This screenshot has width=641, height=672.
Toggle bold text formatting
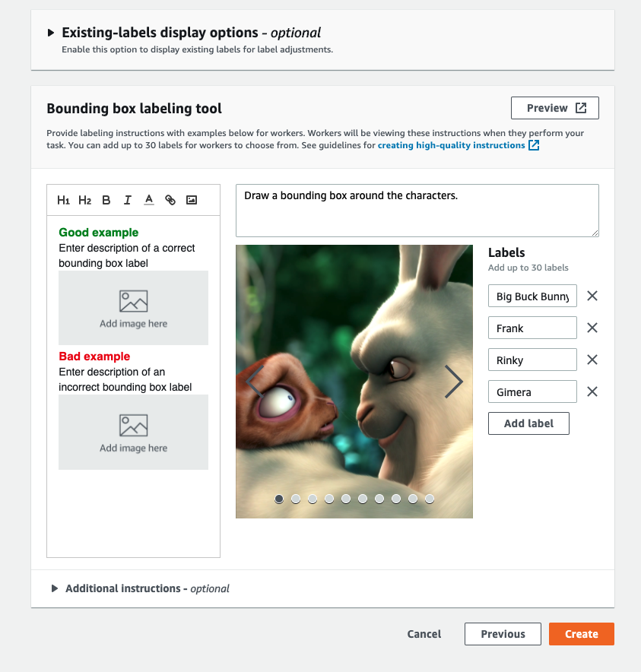[x=106, y=200]
